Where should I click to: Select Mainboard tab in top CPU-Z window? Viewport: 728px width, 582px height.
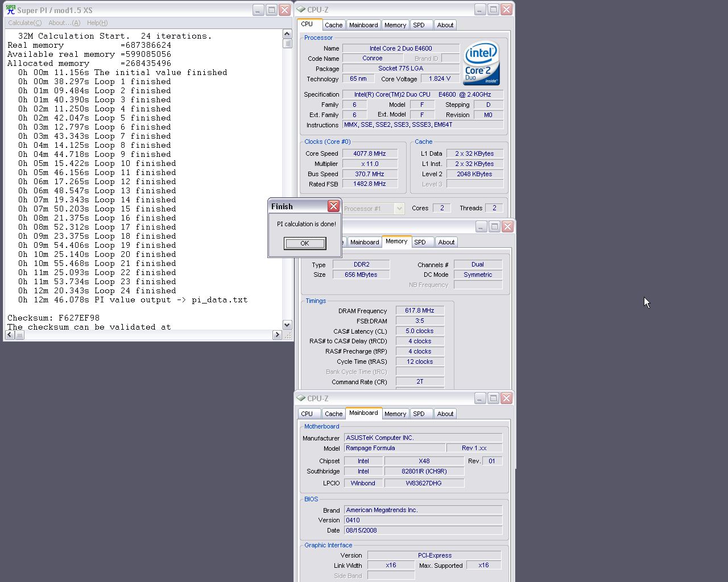point(363,25)
